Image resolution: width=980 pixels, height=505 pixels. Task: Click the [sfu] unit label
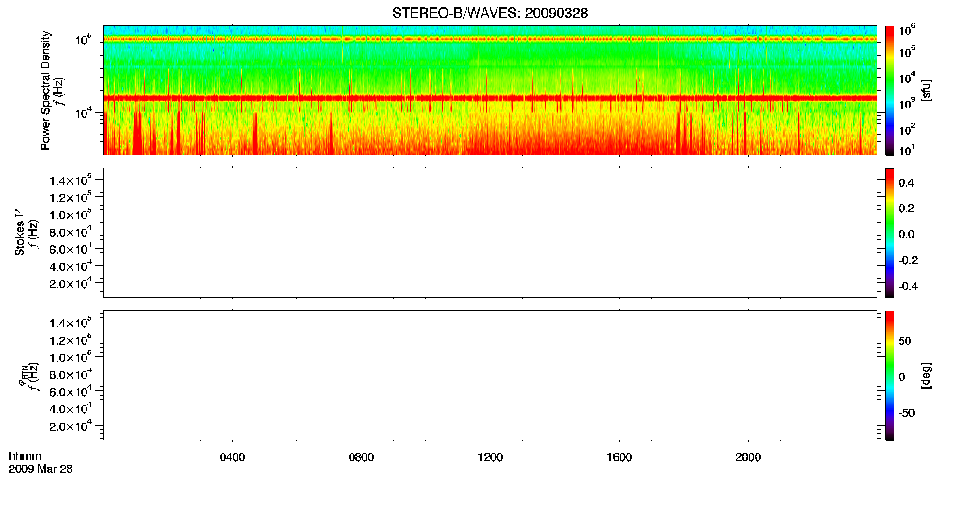tap(926, 90)
